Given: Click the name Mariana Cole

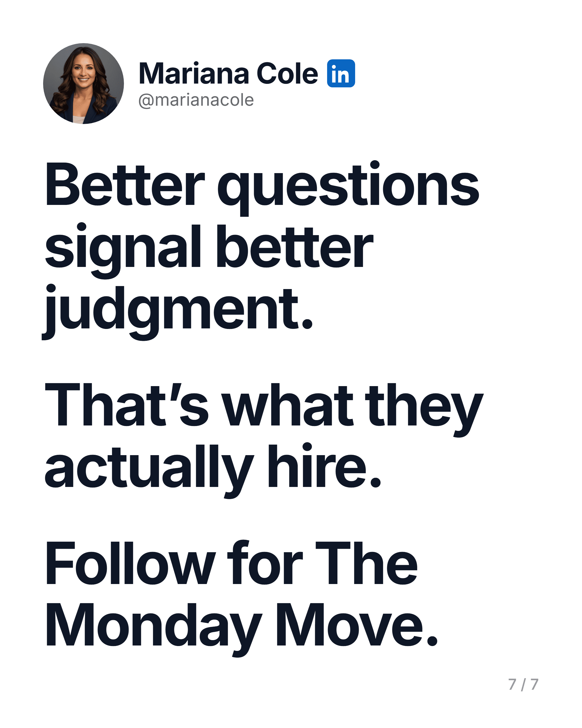Looking at the screenshot, I should (228, 74).
